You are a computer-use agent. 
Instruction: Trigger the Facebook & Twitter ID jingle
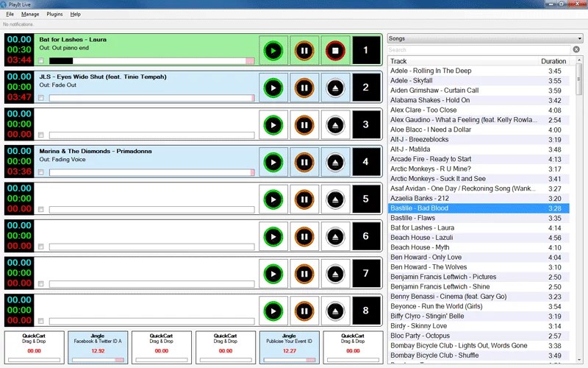point(97,346)
